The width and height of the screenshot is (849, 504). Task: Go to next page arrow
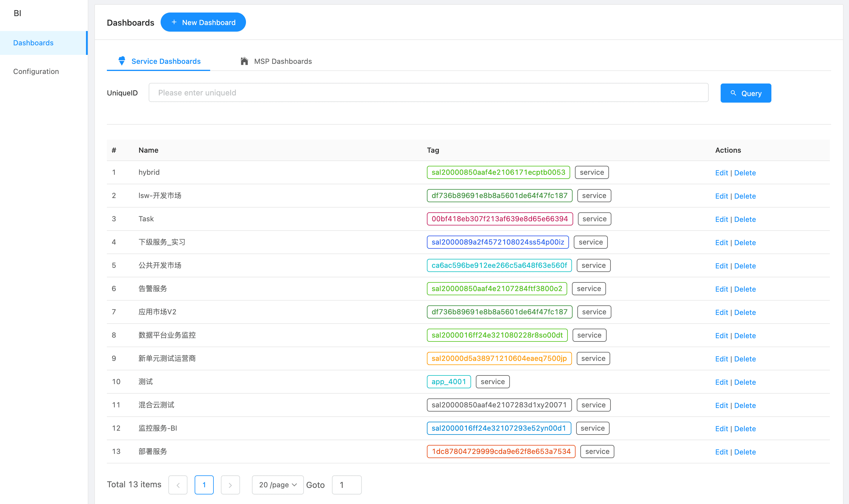coord(230,485)
